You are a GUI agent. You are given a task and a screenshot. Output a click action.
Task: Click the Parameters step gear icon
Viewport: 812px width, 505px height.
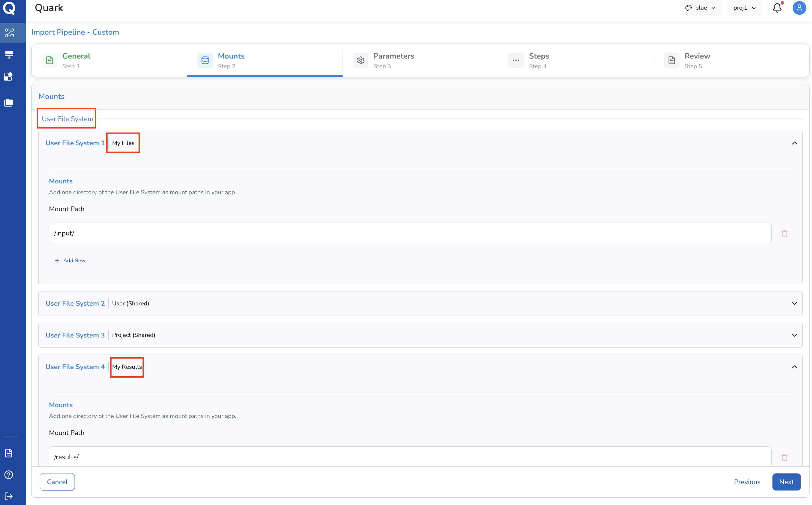point(360,60)
